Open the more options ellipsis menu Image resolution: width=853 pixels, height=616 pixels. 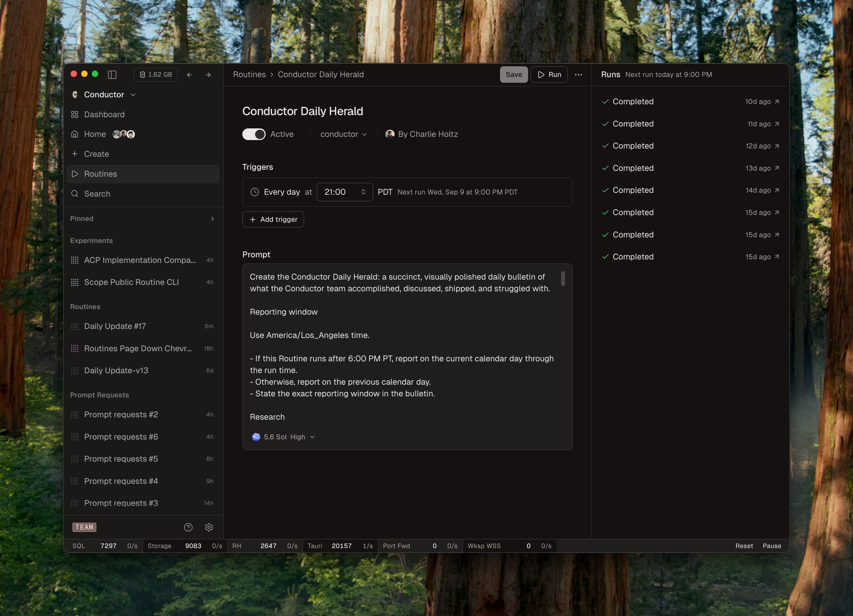(579, 75)
